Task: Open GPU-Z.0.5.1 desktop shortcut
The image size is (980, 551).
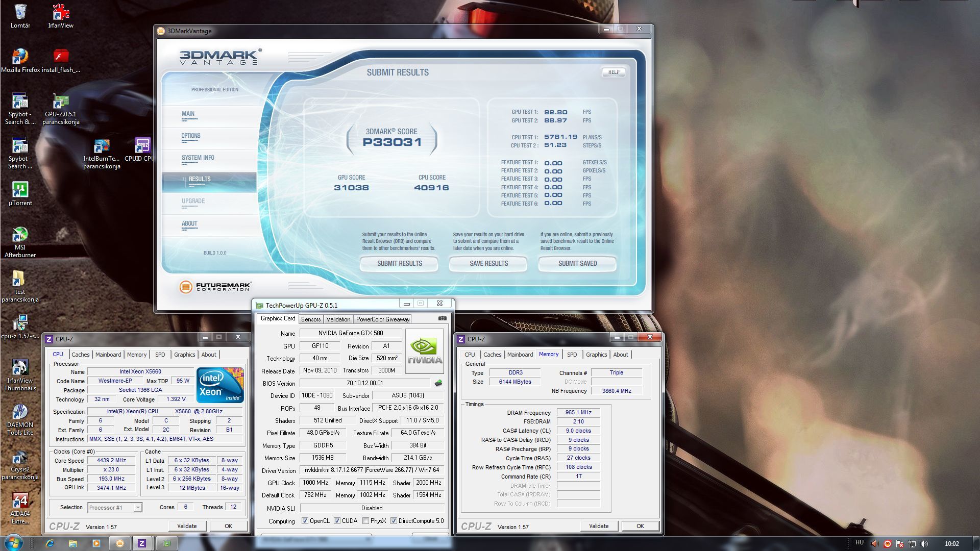Action: [61, 109]
